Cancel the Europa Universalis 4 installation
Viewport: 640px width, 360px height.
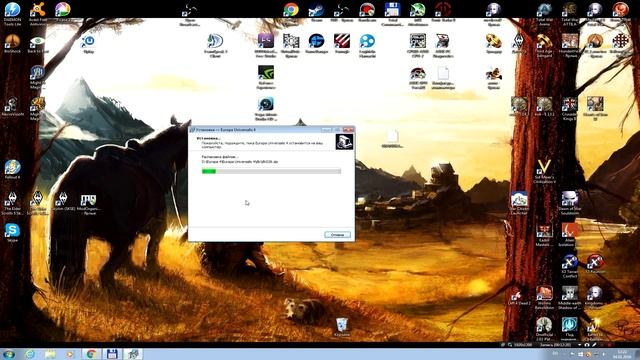click(x=337, y=235)
